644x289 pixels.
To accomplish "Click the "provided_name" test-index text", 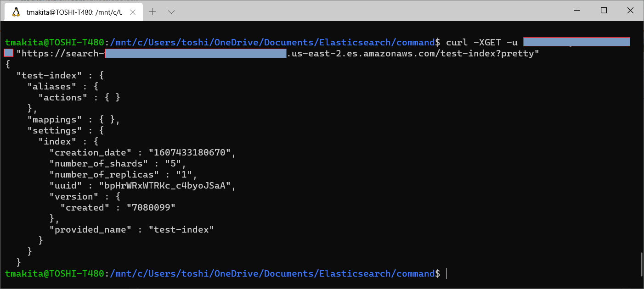I will (181, 230).
